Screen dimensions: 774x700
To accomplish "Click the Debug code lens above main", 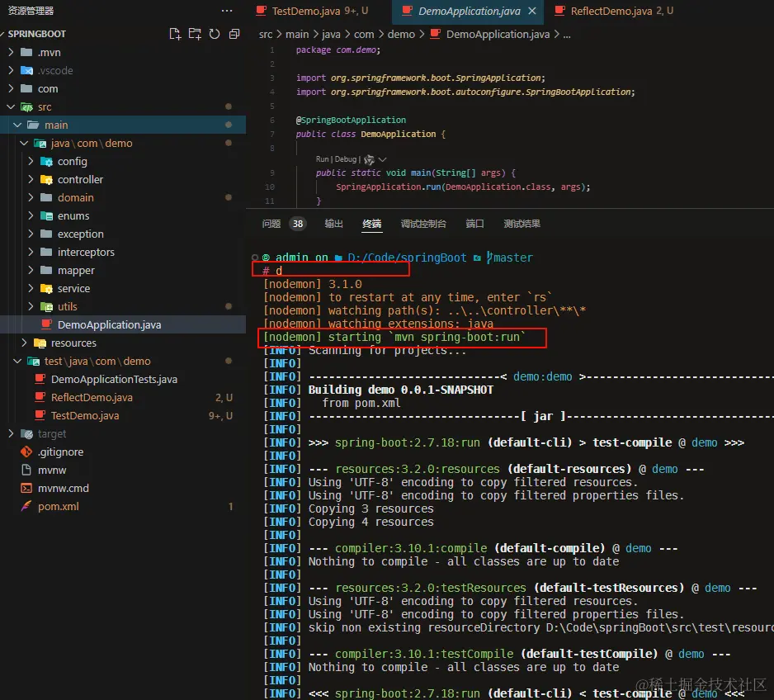I will pyautogui.click(x=346, y=159).
